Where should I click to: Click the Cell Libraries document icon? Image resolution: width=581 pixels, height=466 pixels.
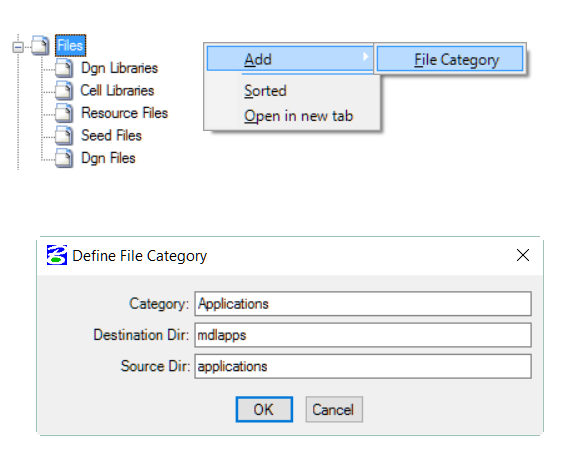(x=64, y=90)
